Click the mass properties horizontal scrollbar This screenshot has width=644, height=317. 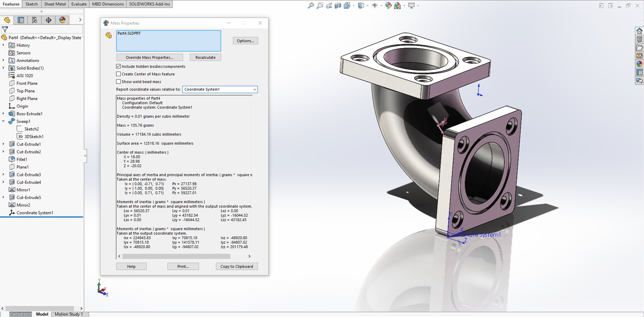(184, 256)
